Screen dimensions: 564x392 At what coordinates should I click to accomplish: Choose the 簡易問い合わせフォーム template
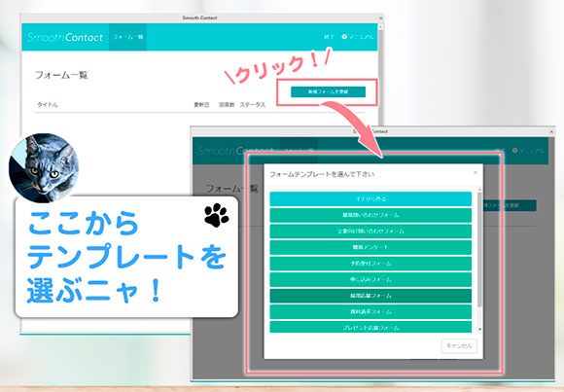[x=370, y=215]
